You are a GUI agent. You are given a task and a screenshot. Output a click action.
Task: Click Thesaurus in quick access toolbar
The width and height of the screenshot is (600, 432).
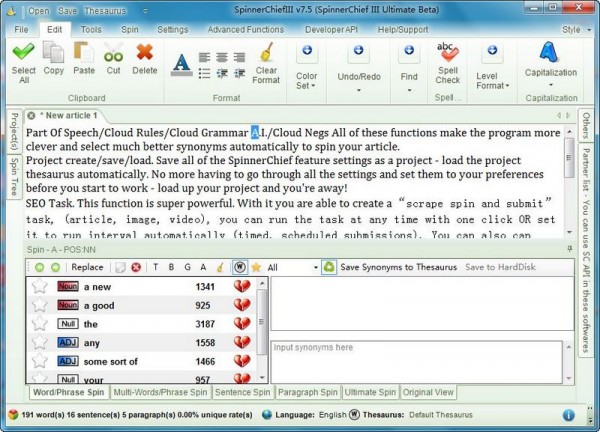point(105,11)
